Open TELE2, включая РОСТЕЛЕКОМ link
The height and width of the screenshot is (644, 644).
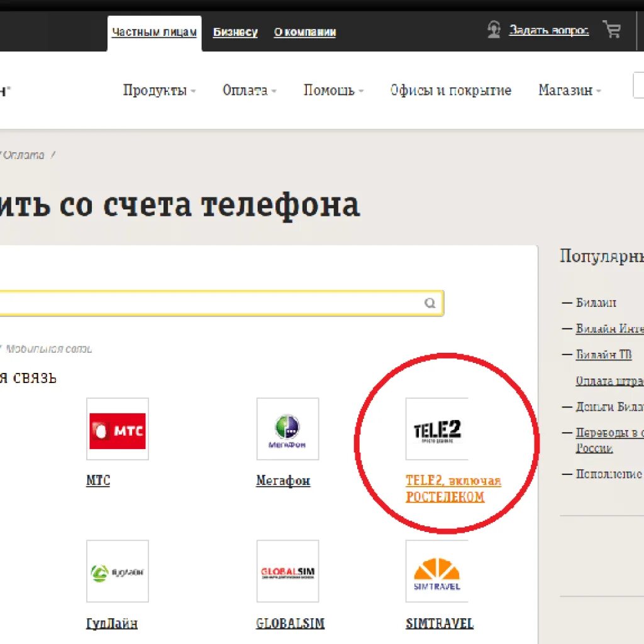453,488
